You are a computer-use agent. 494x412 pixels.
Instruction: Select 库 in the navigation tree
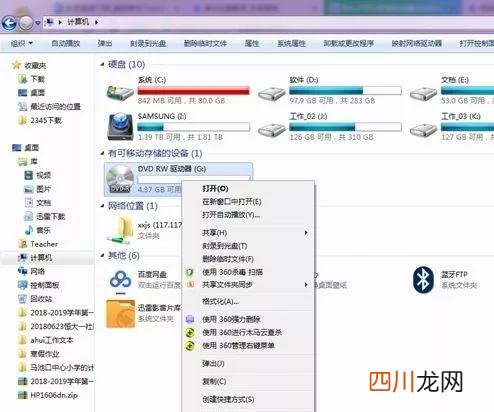point(28,161)
